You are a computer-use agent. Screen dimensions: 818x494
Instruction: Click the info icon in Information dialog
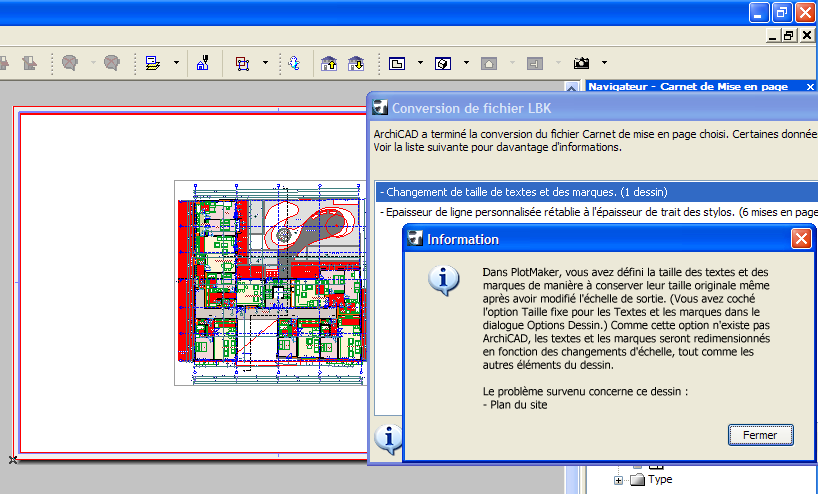coord(443,280)
